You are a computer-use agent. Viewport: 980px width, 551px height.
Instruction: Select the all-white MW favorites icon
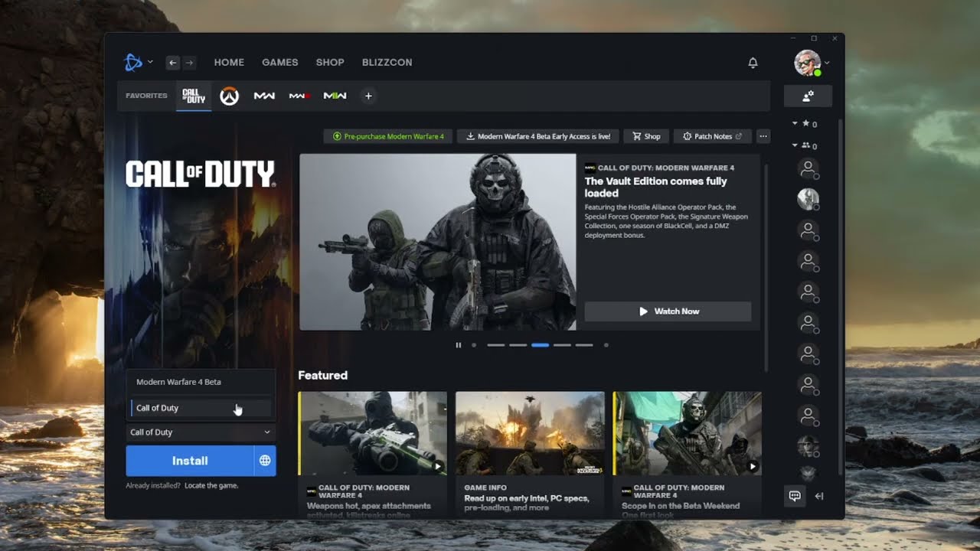[x=264, y=96]
